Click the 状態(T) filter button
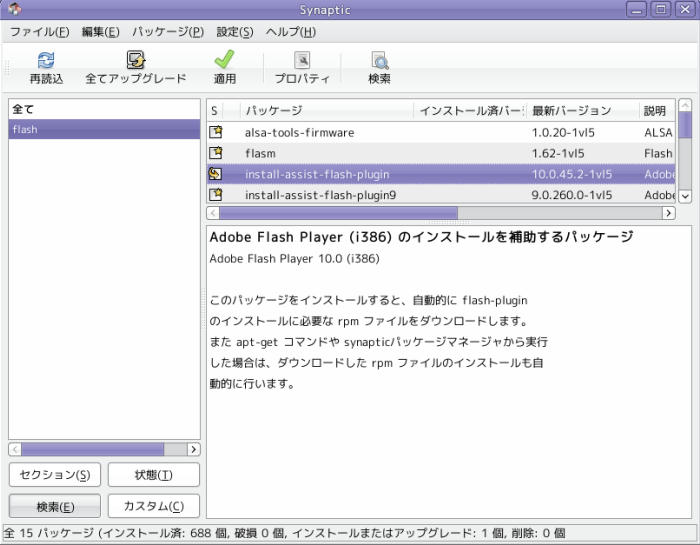 154,474
